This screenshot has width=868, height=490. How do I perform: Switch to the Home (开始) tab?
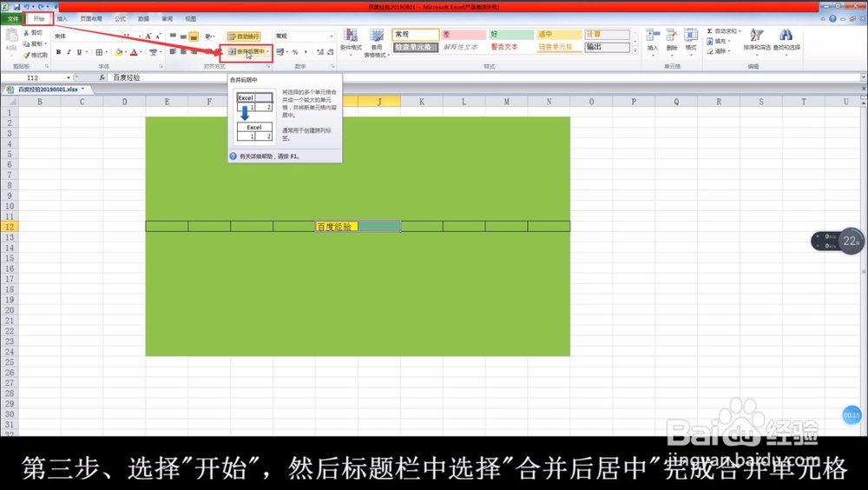(x=38, y=19)
